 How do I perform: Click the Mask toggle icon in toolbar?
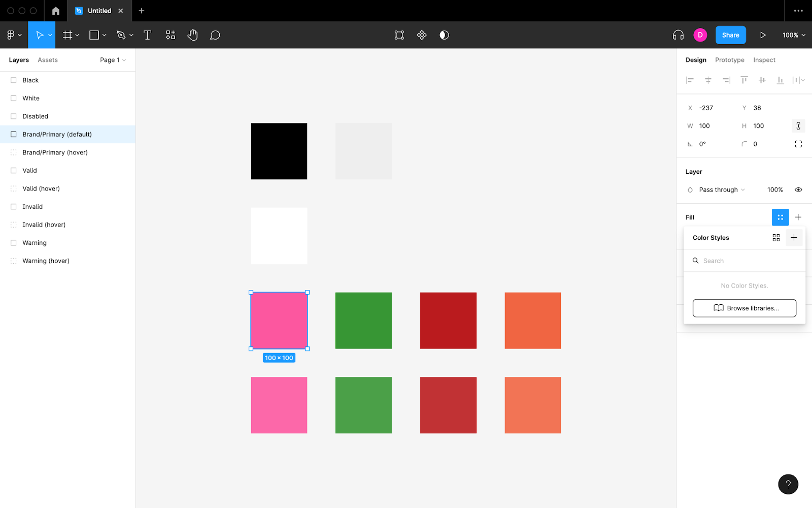(x=444, y=35)
